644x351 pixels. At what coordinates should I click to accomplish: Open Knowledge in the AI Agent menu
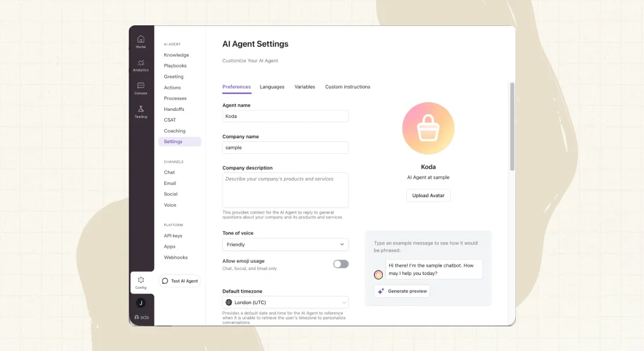pos(176,55)
